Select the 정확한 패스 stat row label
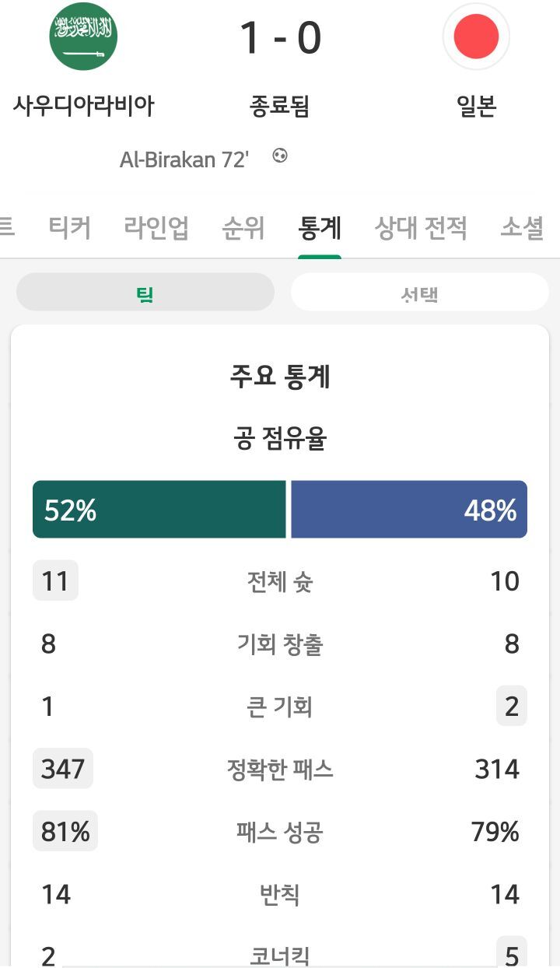560x968 pixels. tap(280, 770)
